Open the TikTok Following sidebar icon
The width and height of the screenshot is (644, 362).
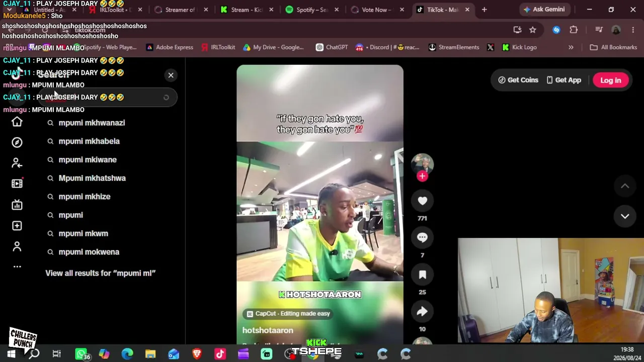(17, 163)
